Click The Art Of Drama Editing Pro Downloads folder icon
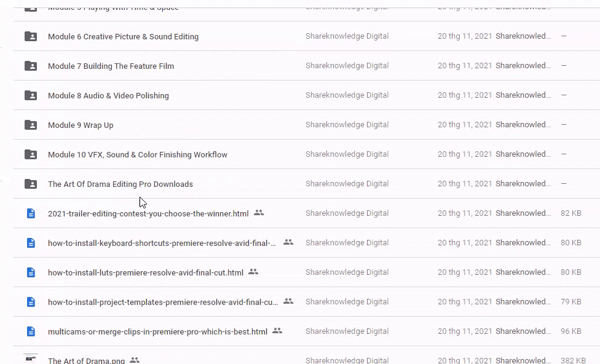 [x=30, y=184]
